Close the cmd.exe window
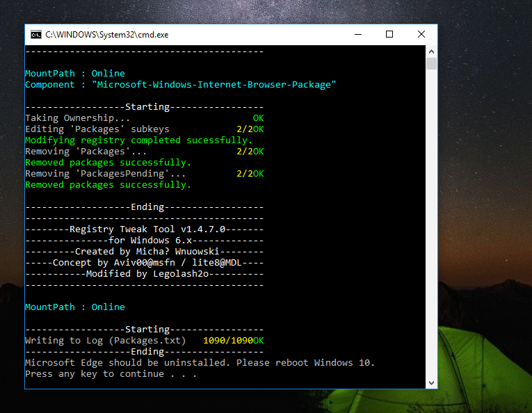This screenshot has height=413, width=532. [x=421, y=34]
